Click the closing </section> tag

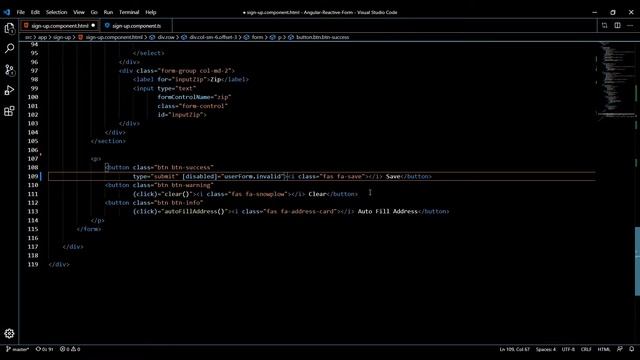[x=108, y=141]
